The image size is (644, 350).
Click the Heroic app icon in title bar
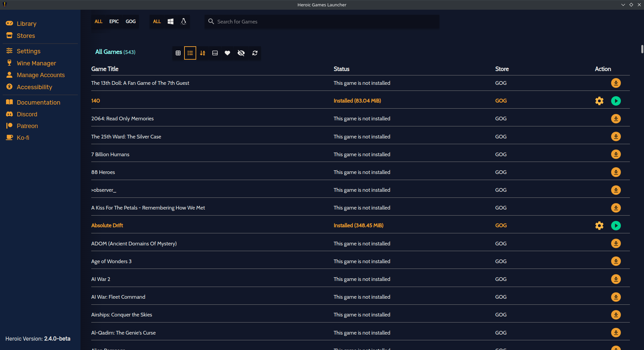5,5
